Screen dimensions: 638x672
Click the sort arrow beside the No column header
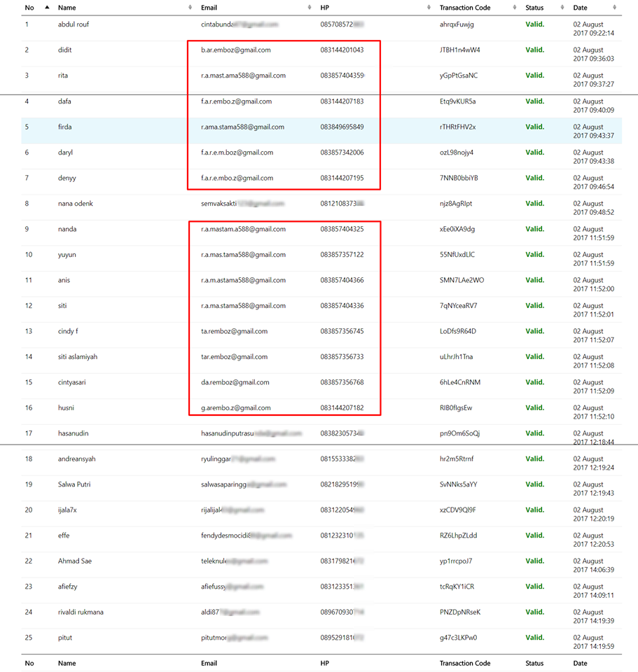[47, 7]
